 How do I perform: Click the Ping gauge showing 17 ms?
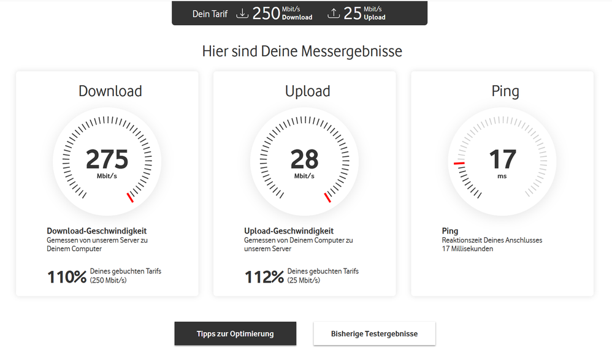coord(502,162)
